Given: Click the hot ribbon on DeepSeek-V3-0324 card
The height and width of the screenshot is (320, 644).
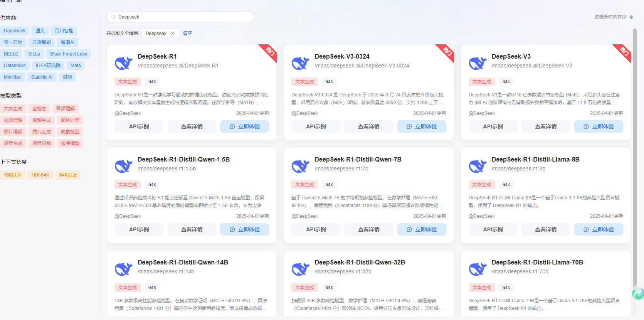Looking at the screenshot, I should coord(447,52).
